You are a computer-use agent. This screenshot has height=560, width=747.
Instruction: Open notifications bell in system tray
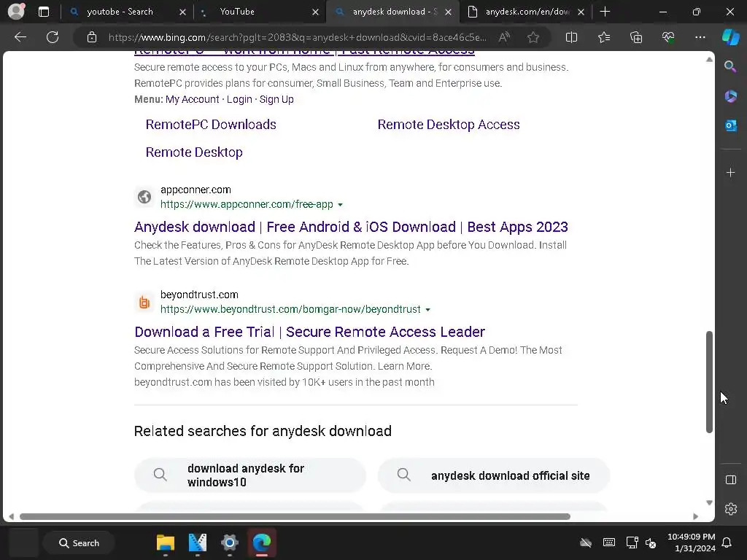coord(727,542)
